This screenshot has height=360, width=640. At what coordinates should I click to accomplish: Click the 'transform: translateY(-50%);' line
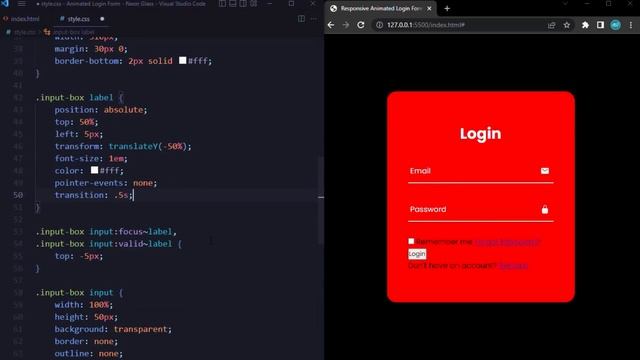tap(123, 146)
